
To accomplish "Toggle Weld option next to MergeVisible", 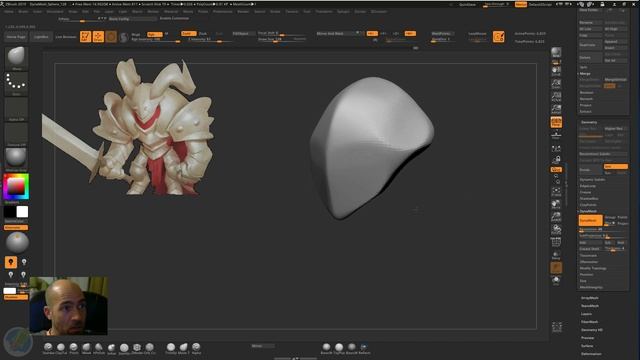I will (609, 86).
